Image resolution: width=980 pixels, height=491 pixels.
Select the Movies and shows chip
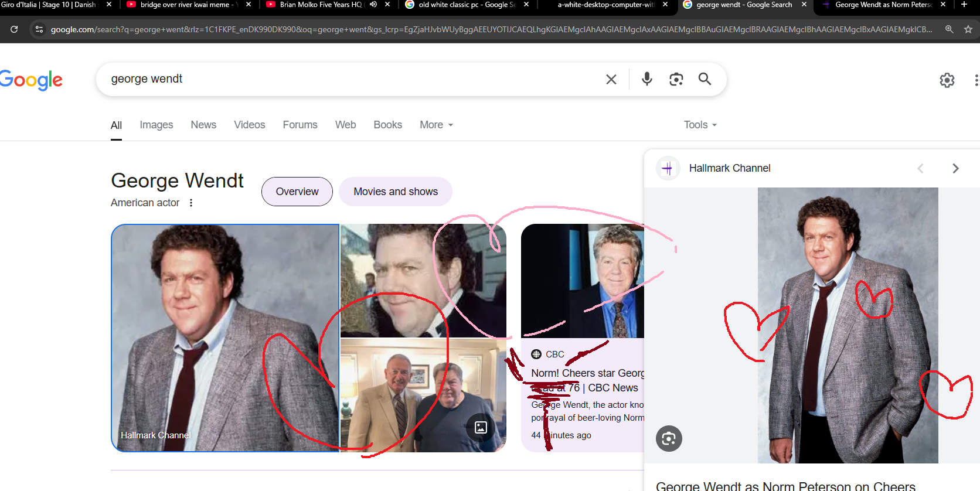(x=395, y=192)
